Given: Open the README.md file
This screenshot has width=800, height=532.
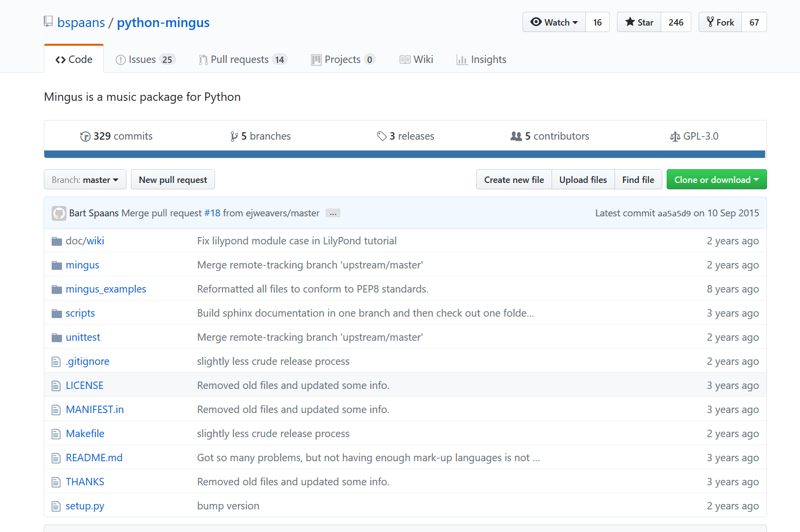Looking at the screenshot, I should click(x=94, y=458).
